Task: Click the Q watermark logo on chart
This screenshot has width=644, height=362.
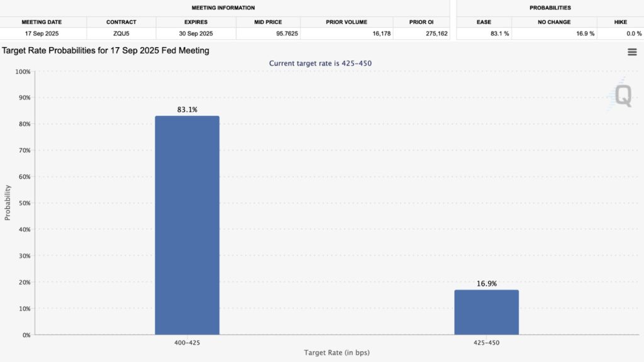Action: pos(622,96)
